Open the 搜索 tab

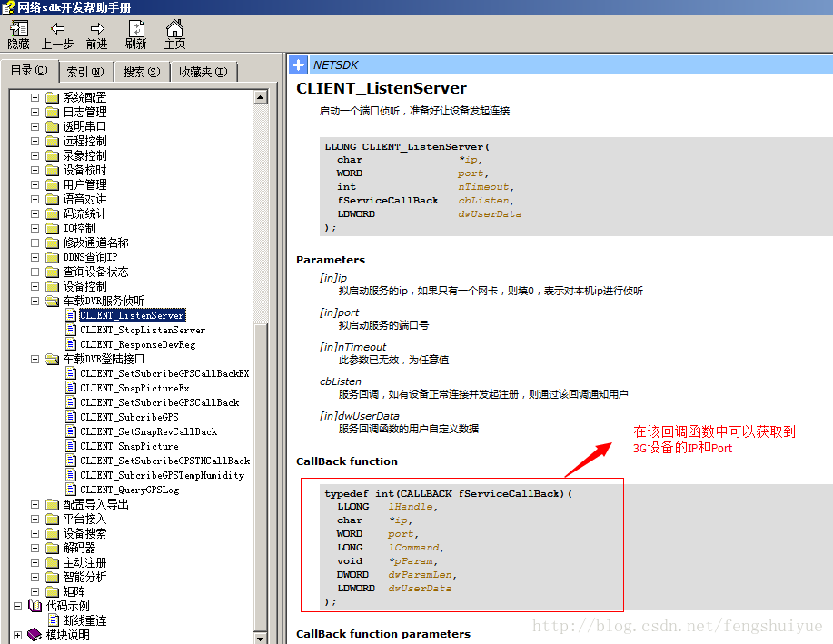coord(142,72)
